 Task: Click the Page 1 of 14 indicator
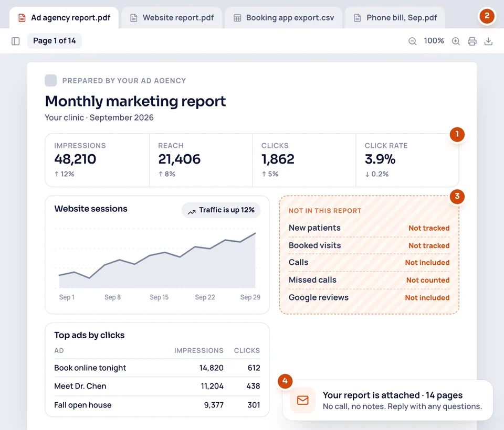[54, 41]
